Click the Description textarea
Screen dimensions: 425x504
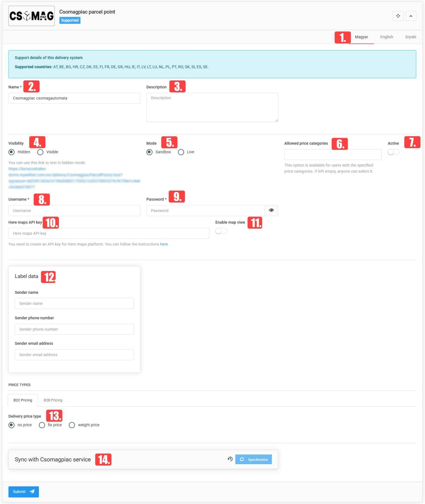coord(212,107)
